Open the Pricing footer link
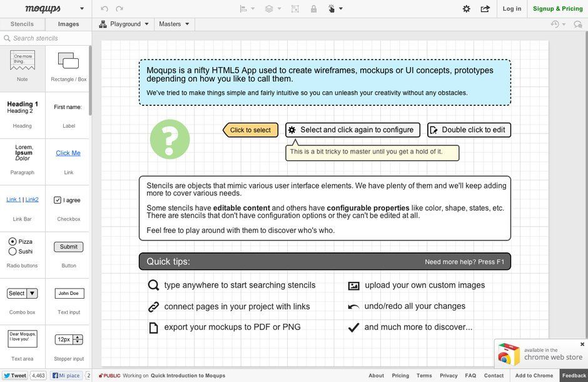The width and height of the screenshot is (588, 382). click(400, 376)
